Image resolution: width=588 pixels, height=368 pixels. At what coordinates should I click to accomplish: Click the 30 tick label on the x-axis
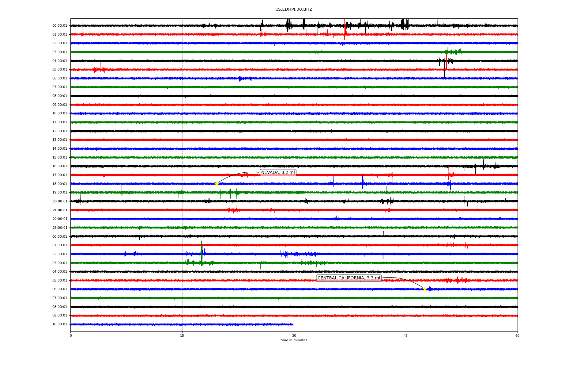pos(294,335)
